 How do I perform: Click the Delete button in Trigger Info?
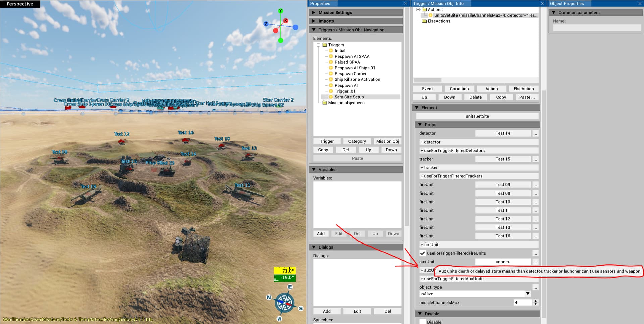(x=475, y=97)
